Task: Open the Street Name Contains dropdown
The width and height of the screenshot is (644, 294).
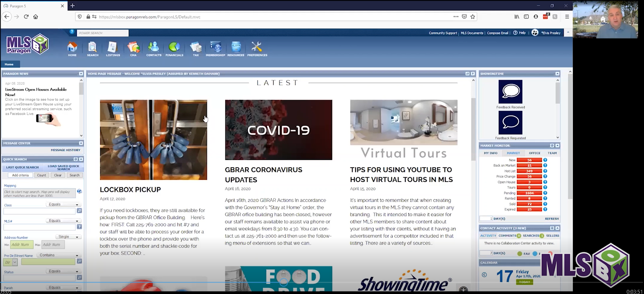Action: (59, 255)
